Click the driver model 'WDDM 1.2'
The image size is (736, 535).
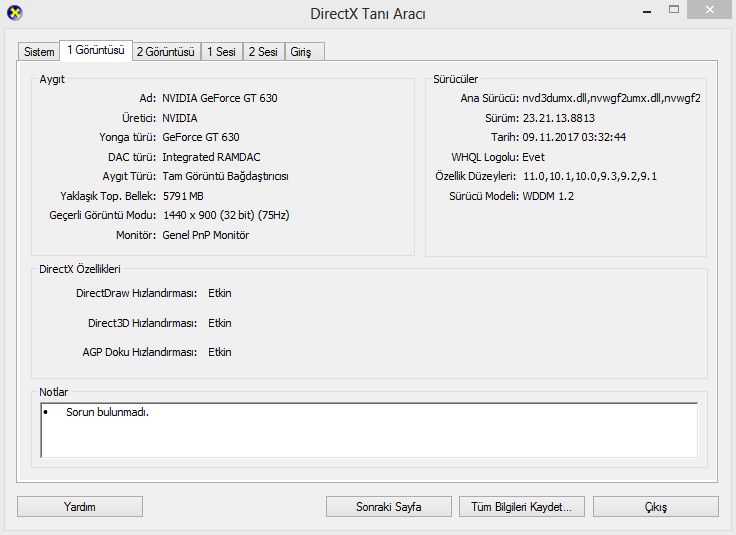pos(548,196)
